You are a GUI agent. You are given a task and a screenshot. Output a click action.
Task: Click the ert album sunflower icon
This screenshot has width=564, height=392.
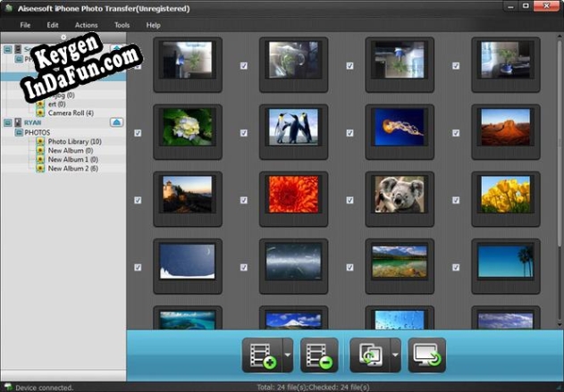(40, 104)
